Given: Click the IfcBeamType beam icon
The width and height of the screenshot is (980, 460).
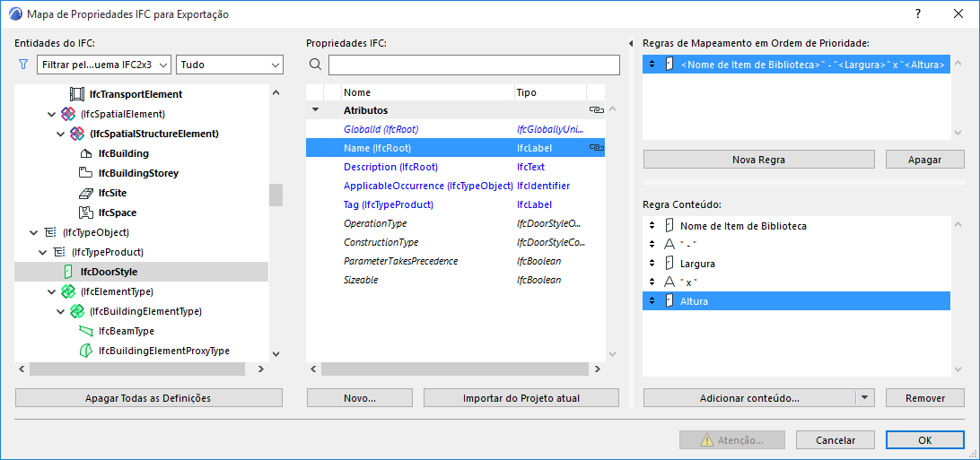Looking at the screenshot, I should pos(85,331).
